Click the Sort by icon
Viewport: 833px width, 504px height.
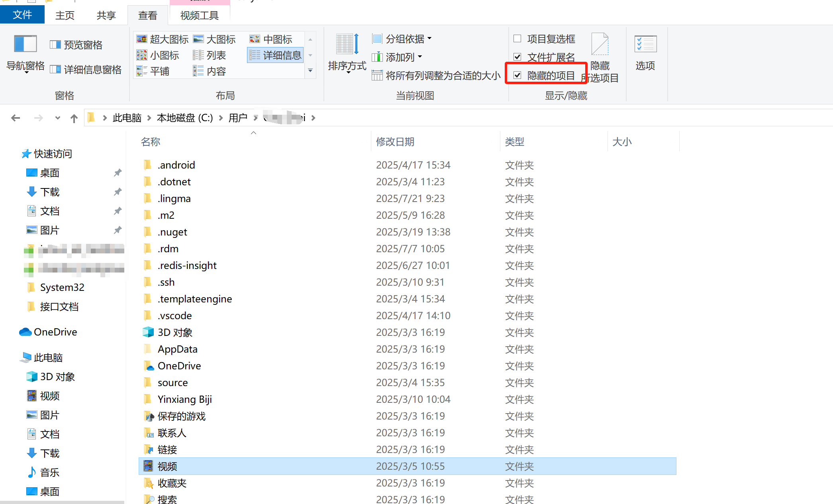(347, 45)
